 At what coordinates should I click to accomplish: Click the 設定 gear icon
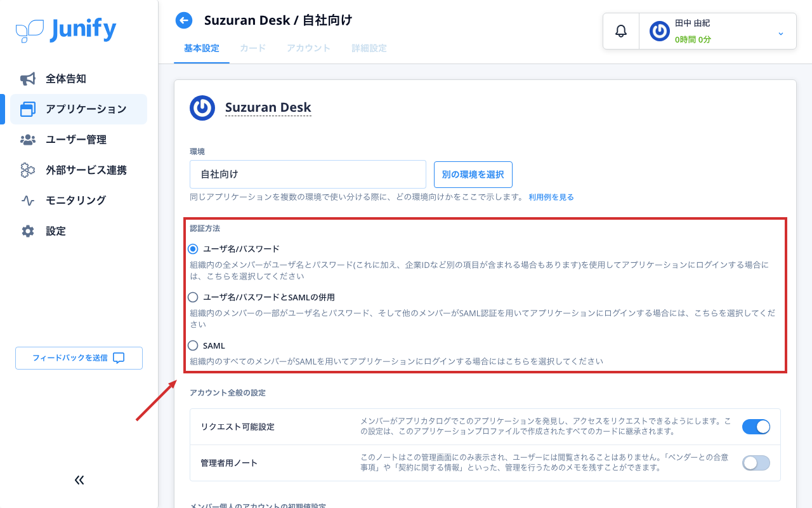[27, 231]
